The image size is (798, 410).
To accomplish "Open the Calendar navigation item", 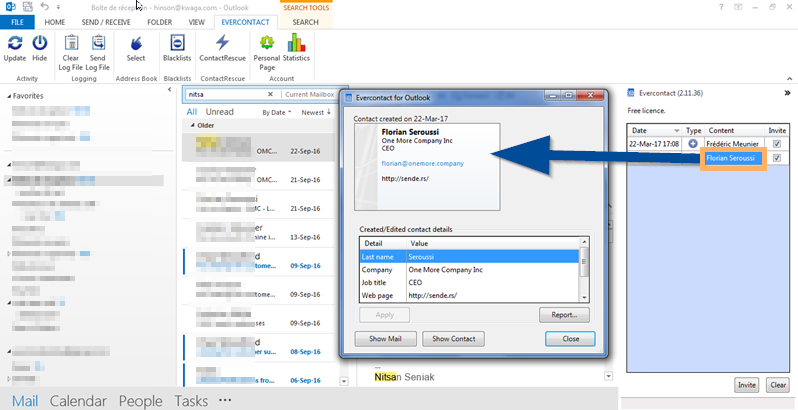I will click(78, 401).
